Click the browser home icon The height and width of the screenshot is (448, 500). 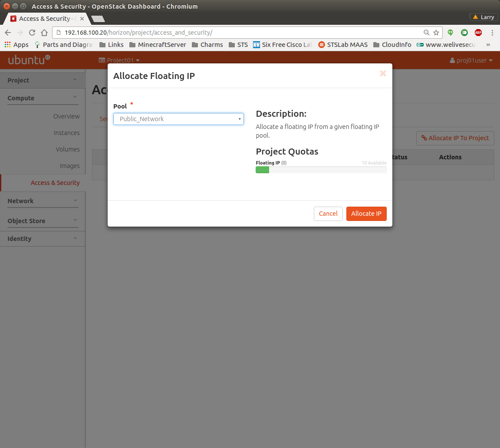(x=44, y=33)
